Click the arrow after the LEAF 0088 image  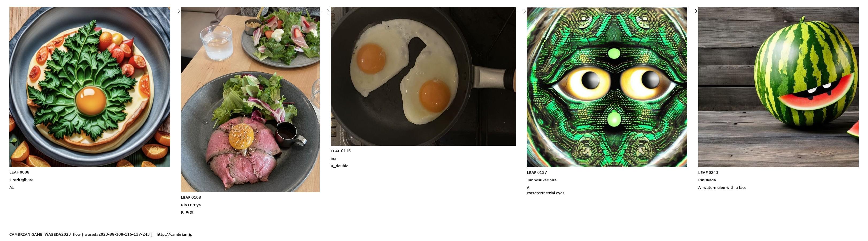[176, 11]
